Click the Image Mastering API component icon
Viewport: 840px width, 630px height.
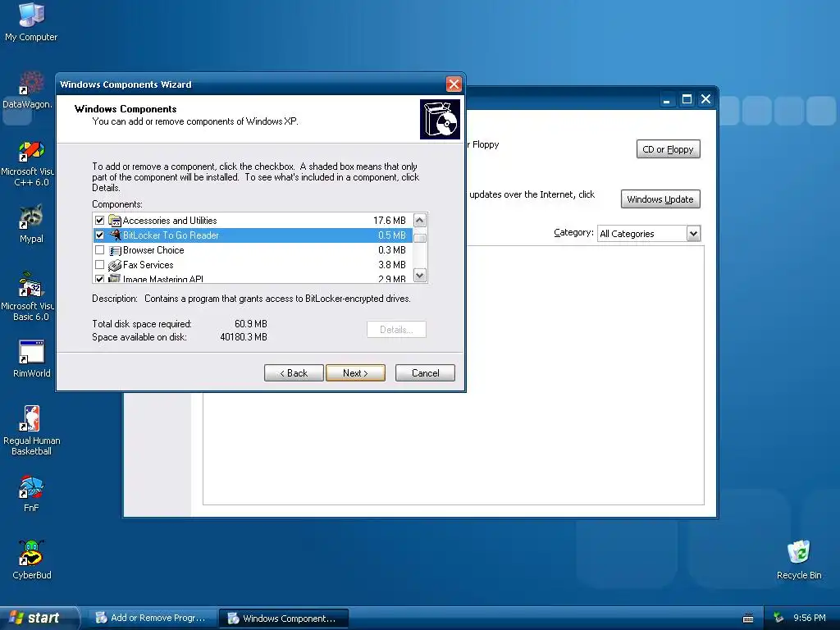[x=115, y=278]
